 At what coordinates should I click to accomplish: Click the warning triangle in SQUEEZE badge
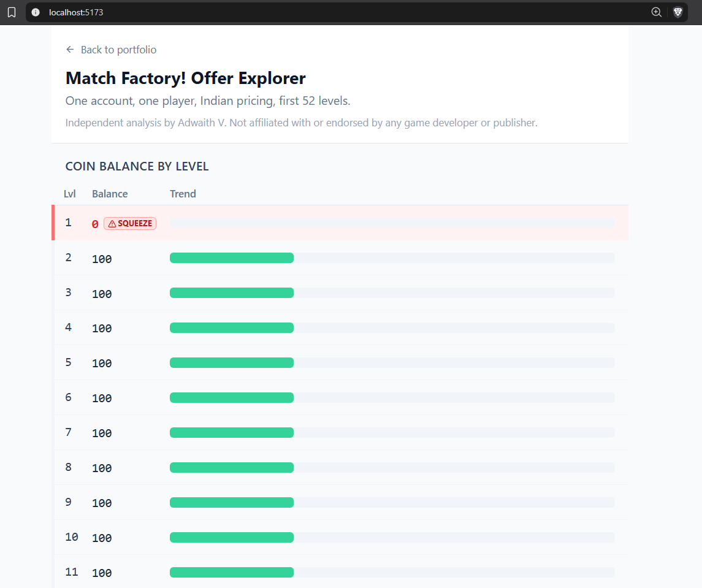click(112, 223)
